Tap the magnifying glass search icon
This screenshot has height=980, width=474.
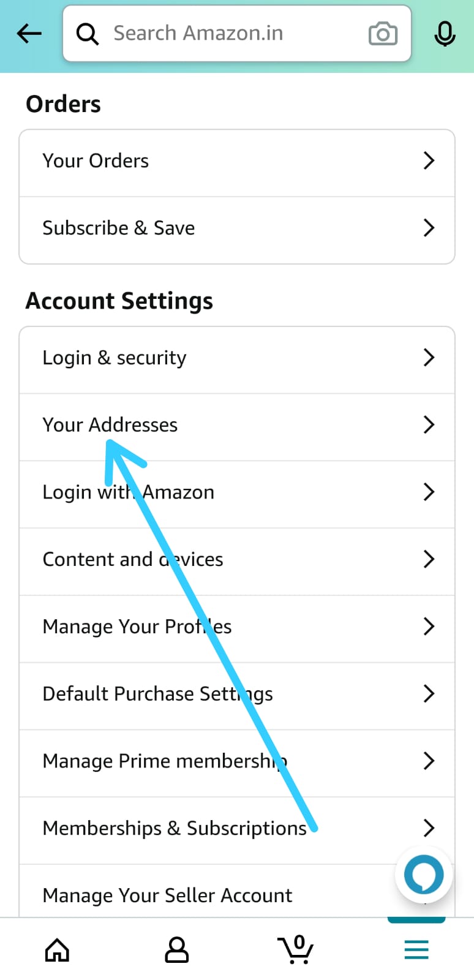(x=87, y=34)
